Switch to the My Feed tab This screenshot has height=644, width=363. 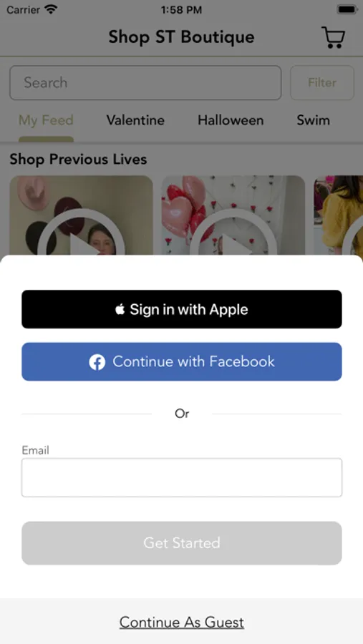(46, 120)
